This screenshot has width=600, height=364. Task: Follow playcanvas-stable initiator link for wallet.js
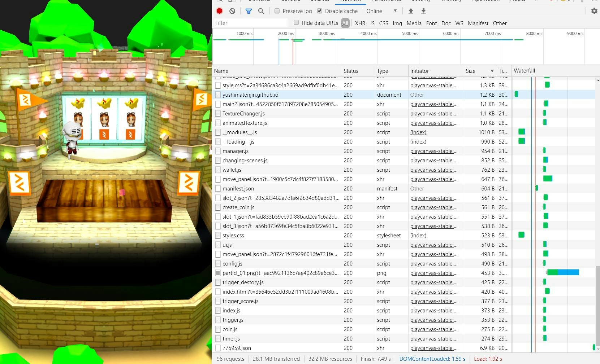click(434, 170)
